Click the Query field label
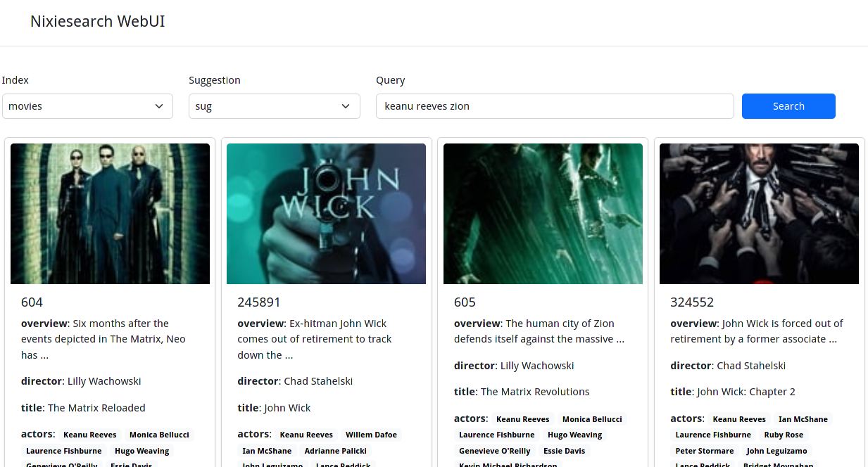The image size is (868, 467). (x=391, y=80)
